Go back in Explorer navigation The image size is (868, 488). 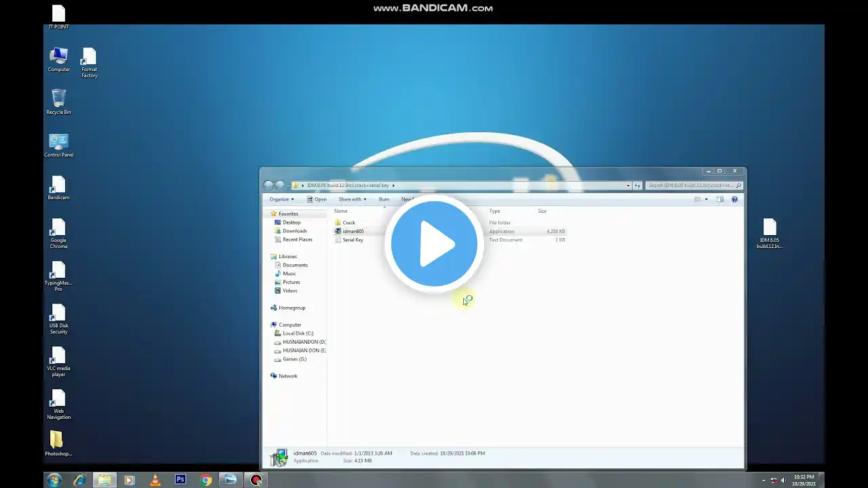pyautogui.click(x=269, y=185)
